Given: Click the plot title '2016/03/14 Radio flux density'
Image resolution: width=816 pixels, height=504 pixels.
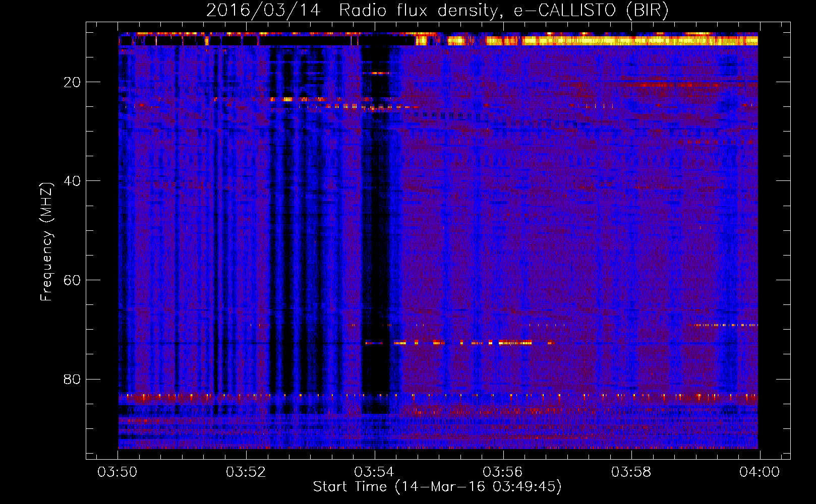Looking at the screenshot, I should coord(437,11).
